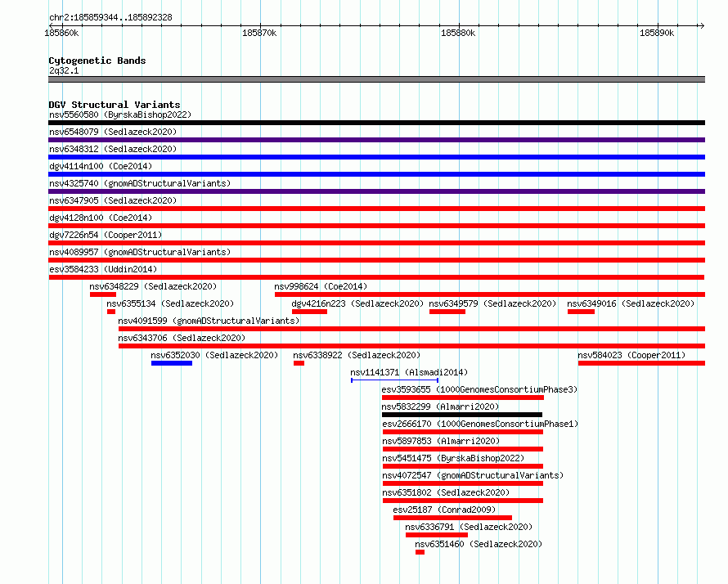Open nsv6347905 (Sedlazeck2020) label

point(113,200)
